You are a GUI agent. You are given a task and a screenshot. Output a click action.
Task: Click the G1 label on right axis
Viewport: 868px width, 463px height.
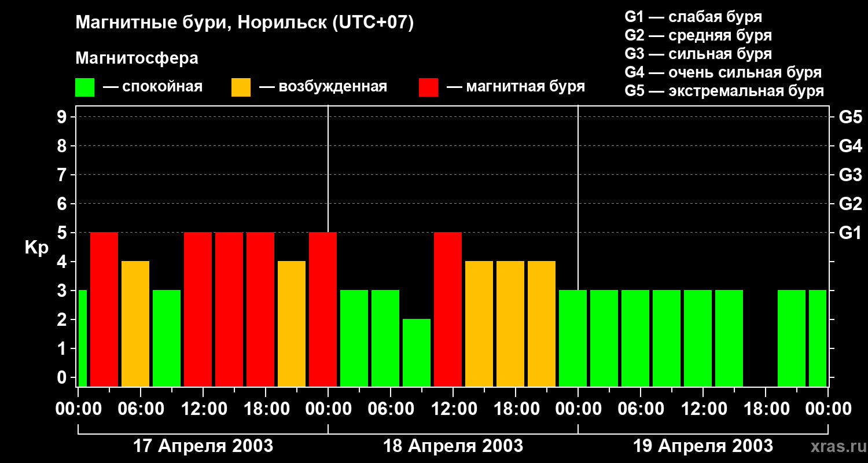pos(850,233)
